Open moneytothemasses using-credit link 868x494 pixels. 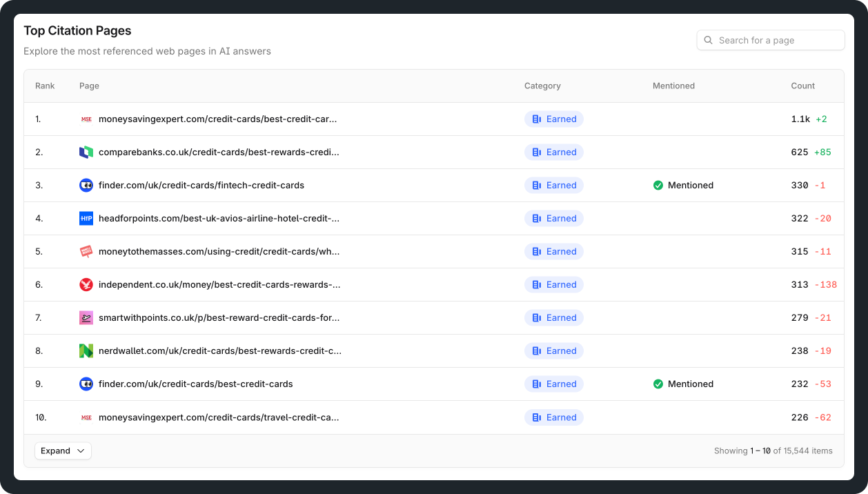219,252
